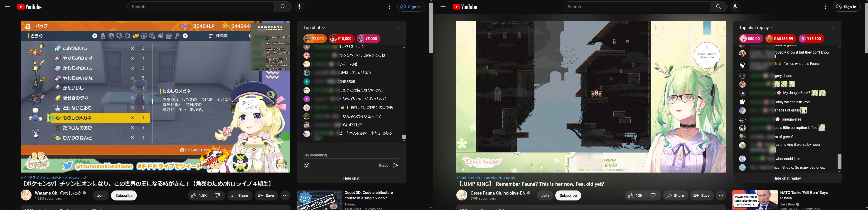The width and height of the screenshot is (868, 210).
Task: Open Ceres Fauna channel avatar
Action: tap(462, 195)
